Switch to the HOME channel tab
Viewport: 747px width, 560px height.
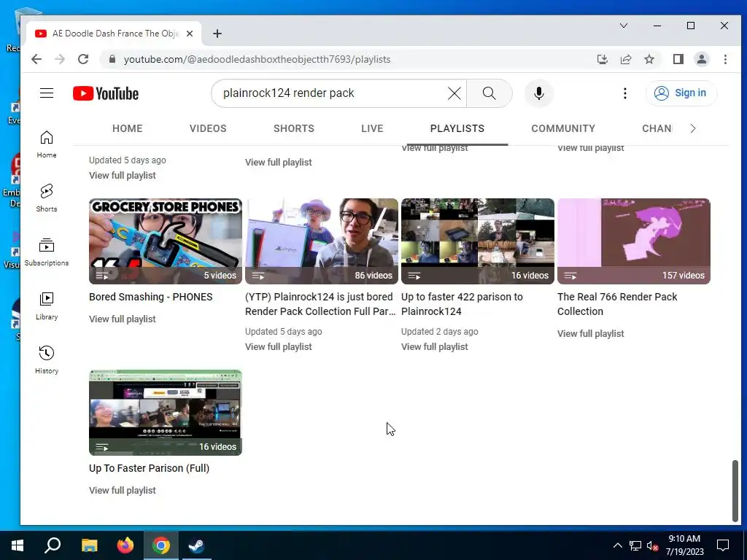click(x=127, y=128)
